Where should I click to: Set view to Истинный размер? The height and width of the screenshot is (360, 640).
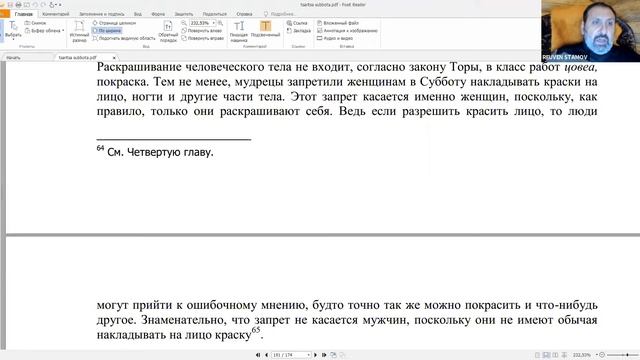click(79, 31)
